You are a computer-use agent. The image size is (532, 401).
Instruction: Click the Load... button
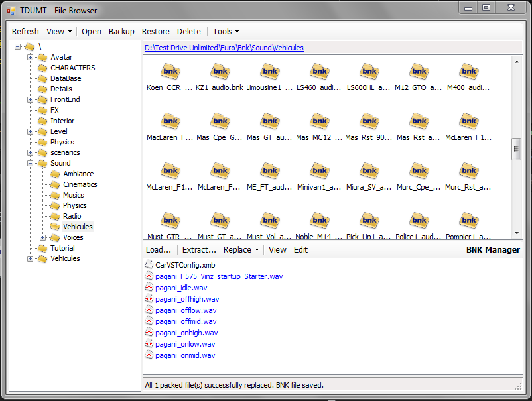click(x=159, y=250)
